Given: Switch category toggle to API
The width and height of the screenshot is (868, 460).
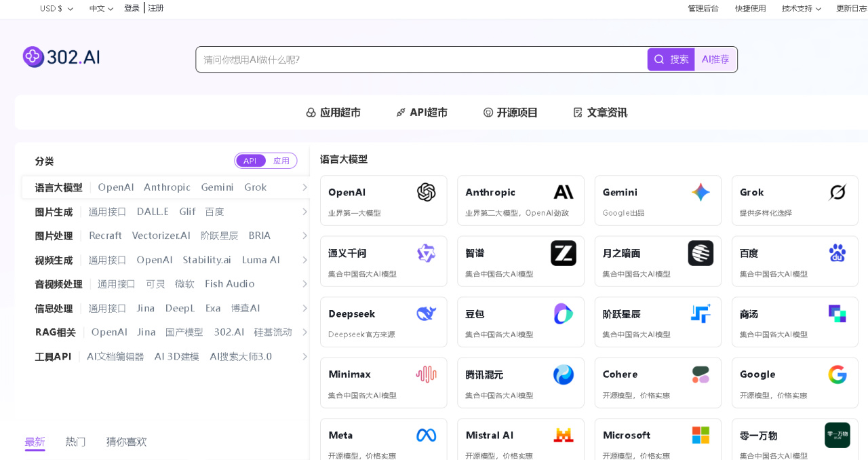Looking at the screenshot, I should tap(250, 161).
